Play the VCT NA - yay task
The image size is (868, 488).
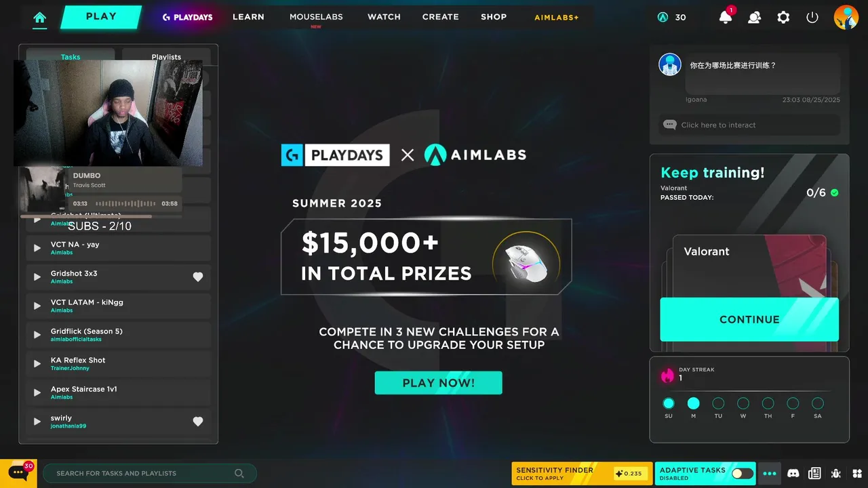(x=37, y=248)
